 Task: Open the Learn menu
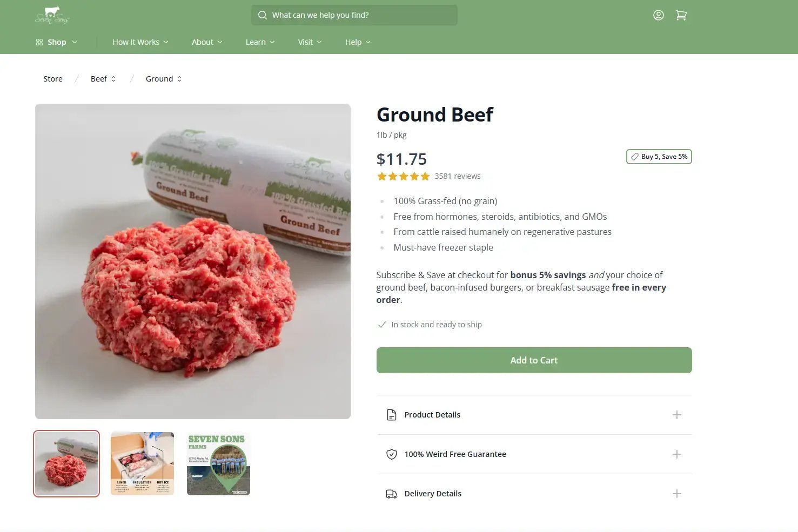tap(260, 42)
